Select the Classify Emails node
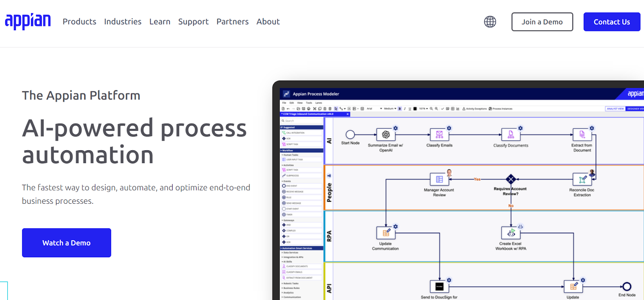The height and width of the screenshot is (300, 644). coord(439,134)
